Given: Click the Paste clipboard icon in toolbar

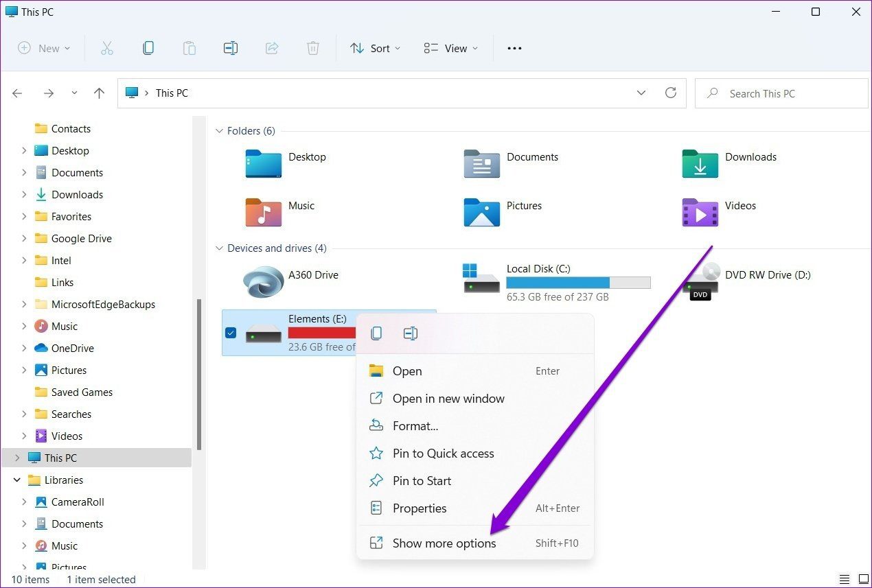Looking at the screenshot, I should 189,48.
